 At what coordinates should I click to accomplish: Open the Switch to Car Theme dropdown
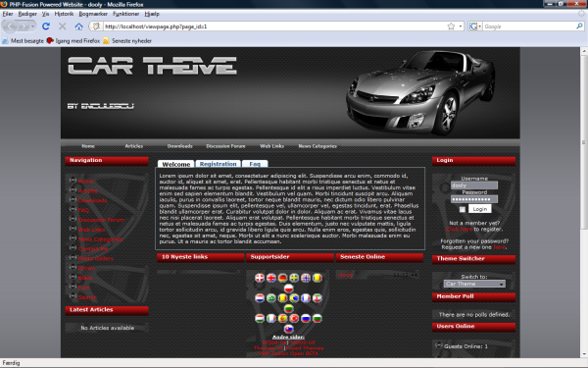pos(474,284)
